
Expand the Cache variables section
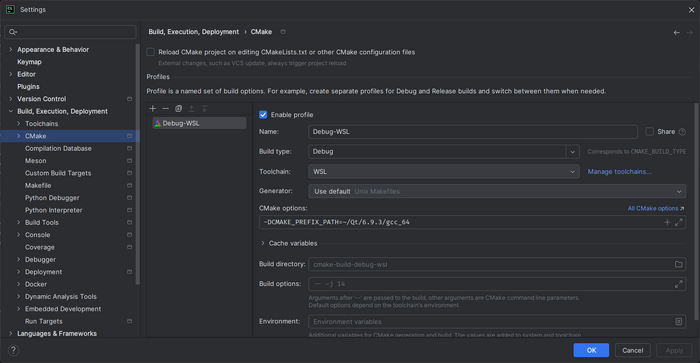[x=263, y=243]
